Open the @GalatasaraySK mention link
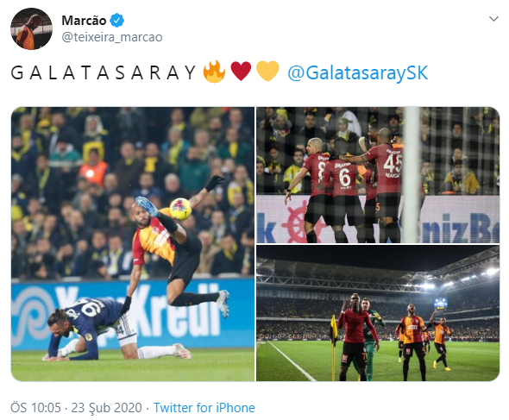Viewport: 509px width, 420px height. 358,72
